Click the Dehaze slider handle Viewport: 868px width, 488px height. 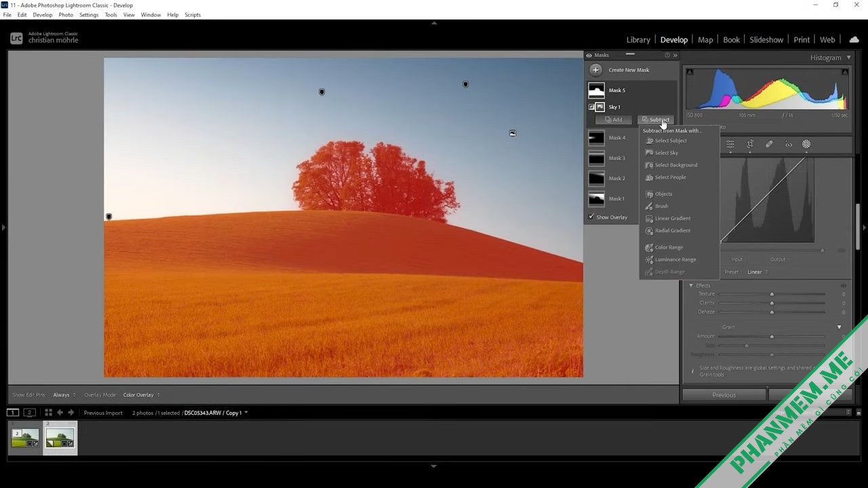click(x=772, y=312)
